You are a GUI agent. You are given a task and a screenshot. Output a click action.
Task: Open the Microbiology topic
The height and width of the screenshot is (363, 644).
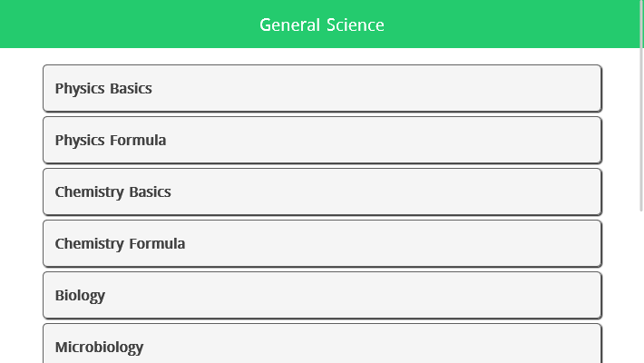(x=322, y=346)
